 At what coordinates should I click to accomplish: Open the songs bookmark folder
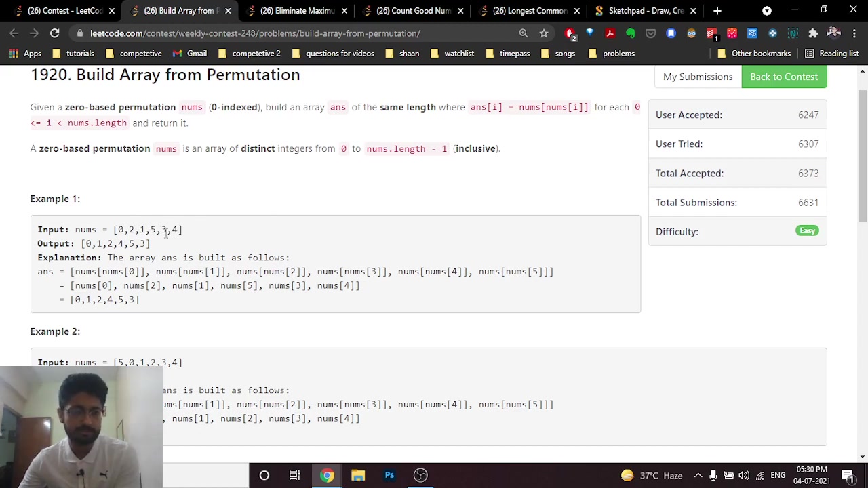coord(557,53)
